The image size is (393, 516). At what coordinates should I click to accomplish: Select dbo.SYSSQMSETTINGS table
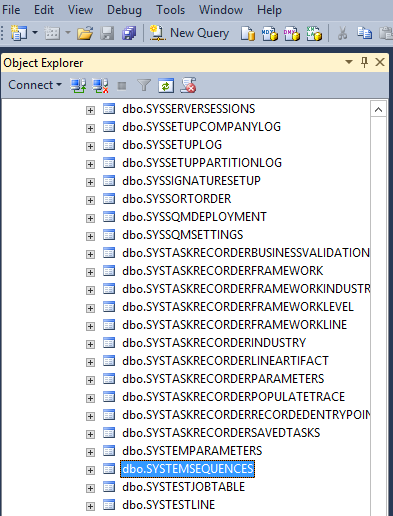183,235
